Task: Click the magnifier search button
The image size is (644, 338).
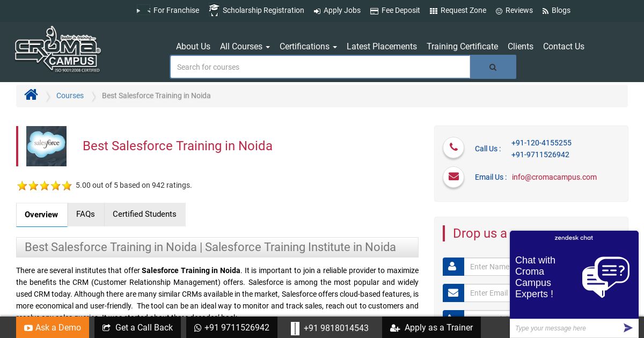Action: tap(493, 67)
